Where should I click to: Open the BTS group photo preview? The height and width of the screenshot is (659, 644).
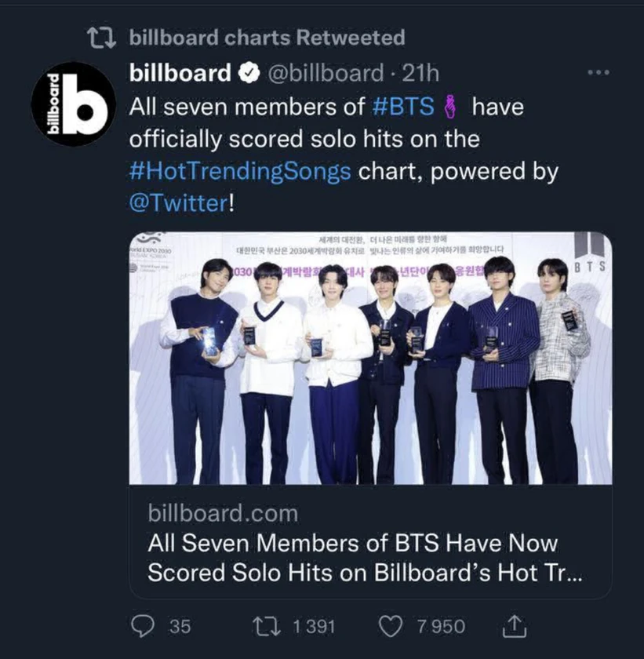[x=370, y=358]
